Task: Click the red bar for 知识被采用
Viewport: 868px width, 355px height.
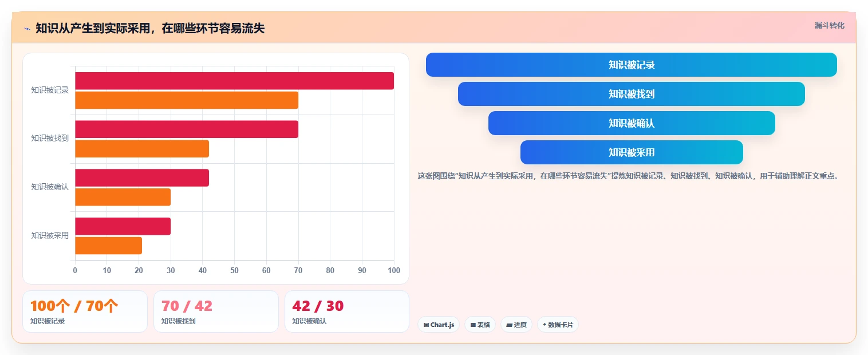Action: point(123,226)
